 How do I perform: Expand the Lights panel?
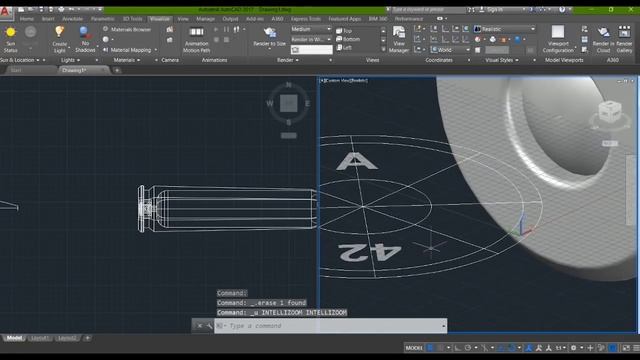(71, 60)
